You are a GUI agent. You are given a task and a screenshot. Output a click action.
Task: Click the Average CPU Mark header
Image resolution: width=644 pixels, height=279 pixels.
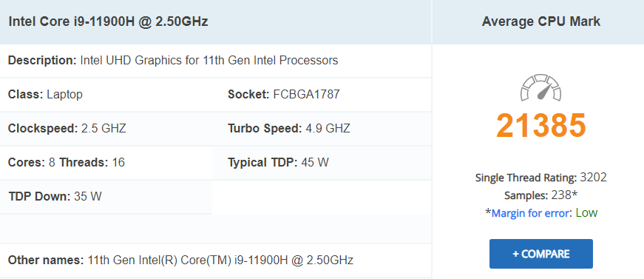[x=541, y=21]
